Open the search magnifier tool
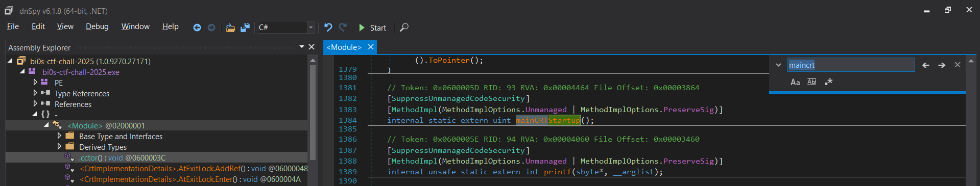This screenshot has height=186, width=980. click(x=404, y=27)
